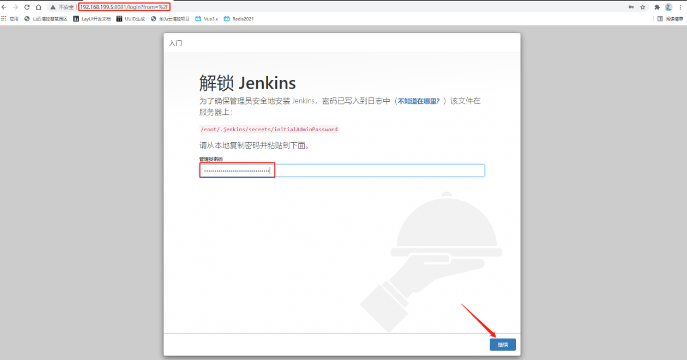The width and height of the screenshot is (687, 360).
Task: Click the saved password key icon
Action: 631,7
